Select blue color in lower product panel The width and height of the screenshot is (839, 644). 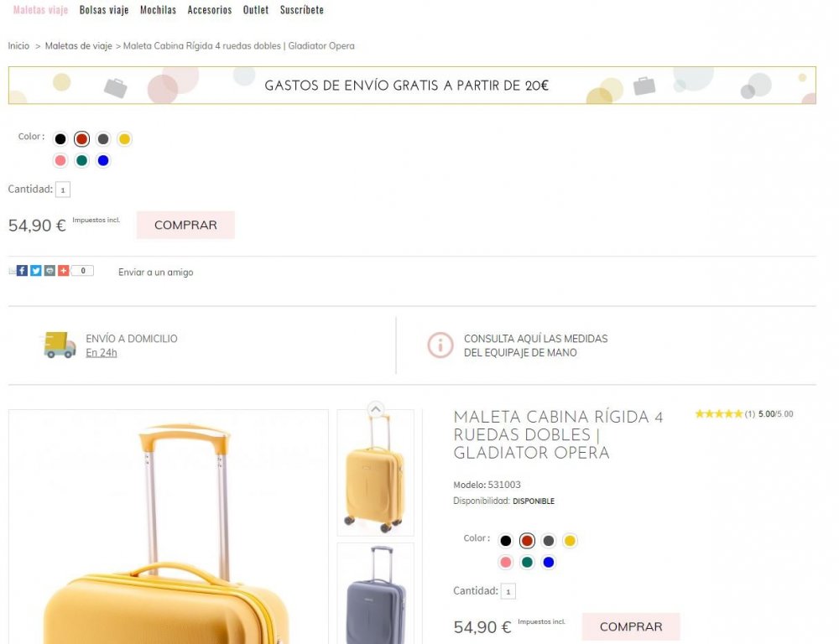point(549,563)
